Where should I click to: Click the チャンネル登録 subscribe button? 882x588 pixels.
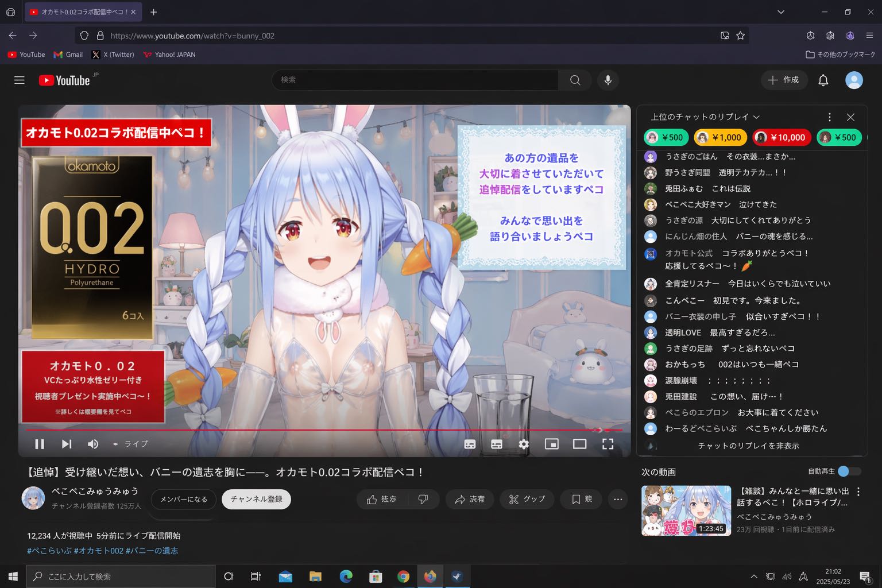[256, 499]
